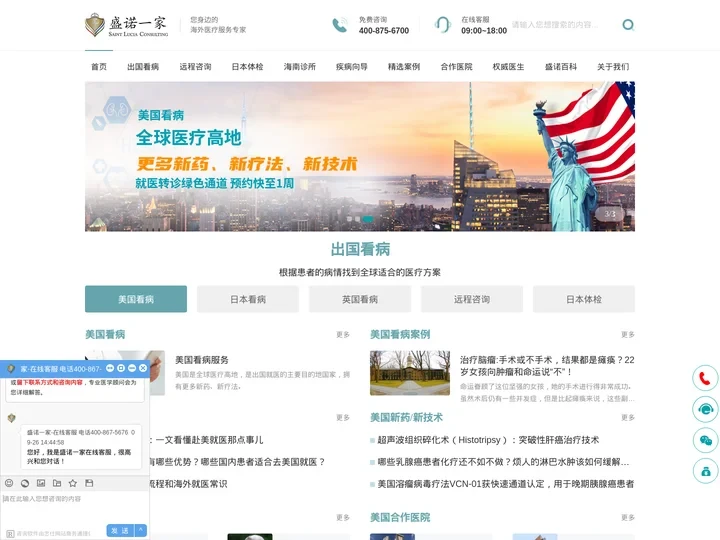
Task: Click the WeChat floating sidebar icon
Action: [x=705, y=440]
